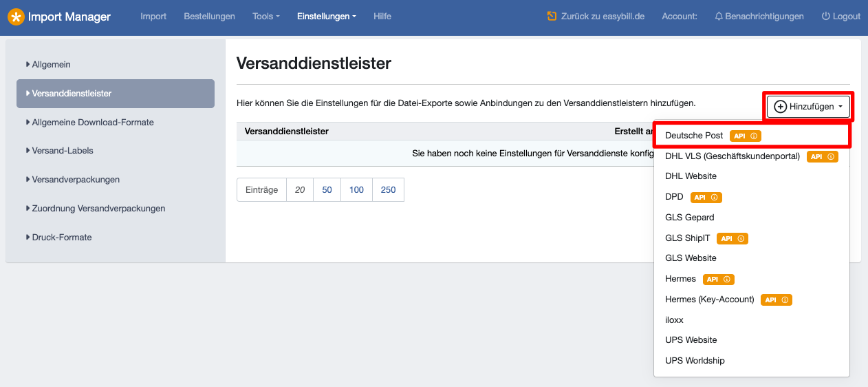The image size is (868, 387).
Task: Click the Zurück zu easybill.de arrow icon
Action: point(552,16)
